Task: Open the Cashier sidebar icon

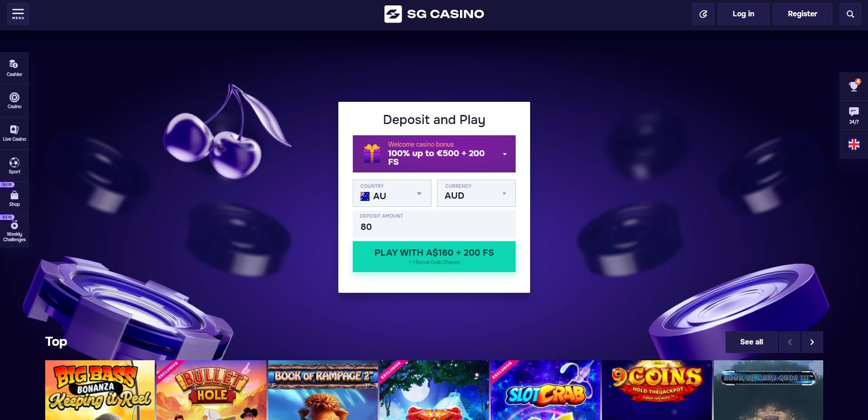Action: pos(14,68)
